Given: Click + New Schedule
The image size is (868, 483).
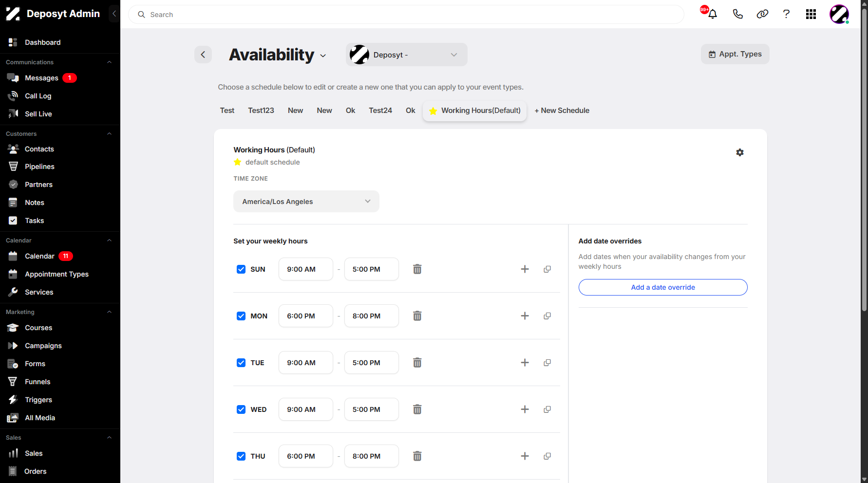Looking at the screenshot, I should (562, 111).
